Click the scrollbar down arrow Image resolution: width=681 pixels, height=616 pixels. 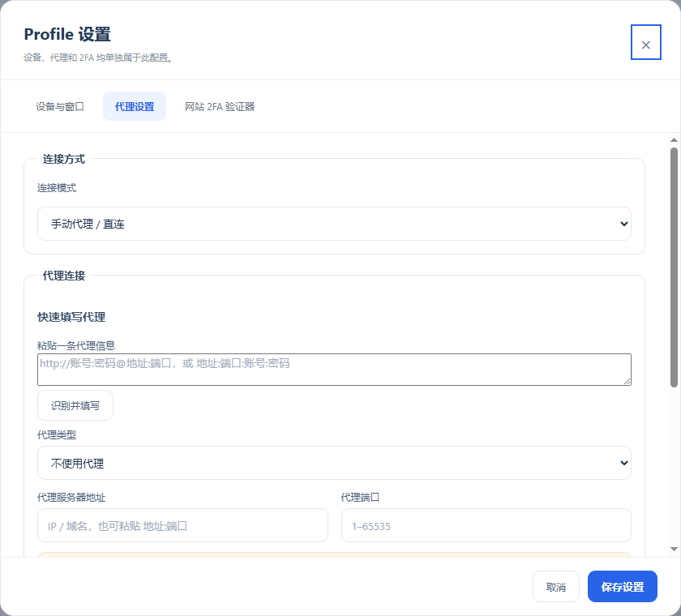coord(674,550)
